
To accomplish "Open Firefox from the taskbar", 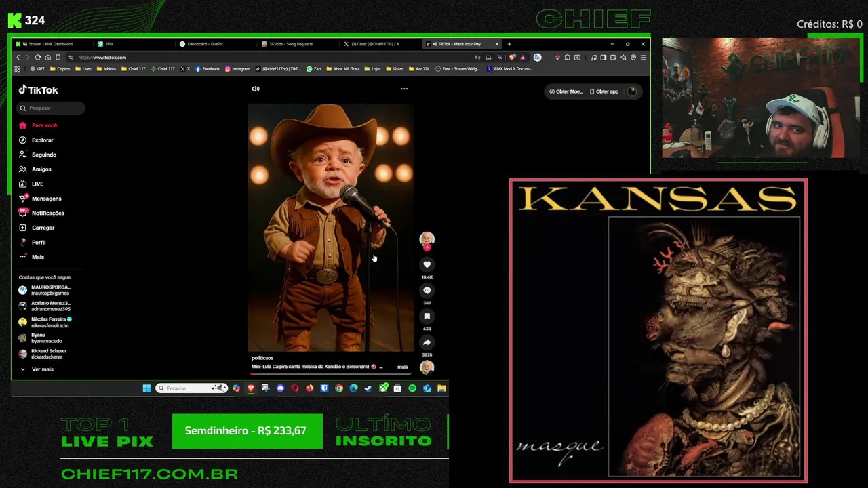I will [x=310, y=388].
